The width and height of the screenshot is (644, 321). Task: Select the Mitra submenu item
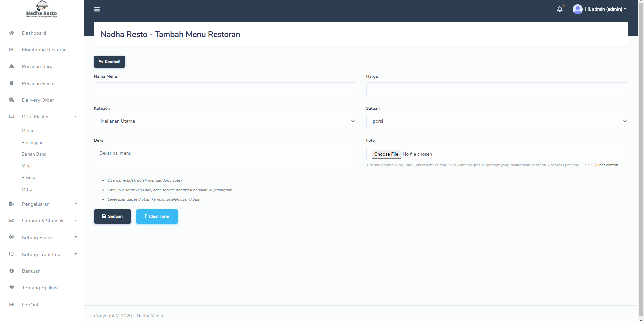click(27, 189)
